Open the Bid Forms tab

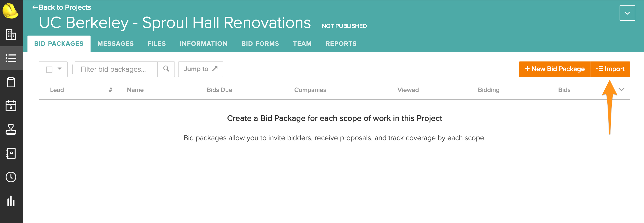[260, 44]
